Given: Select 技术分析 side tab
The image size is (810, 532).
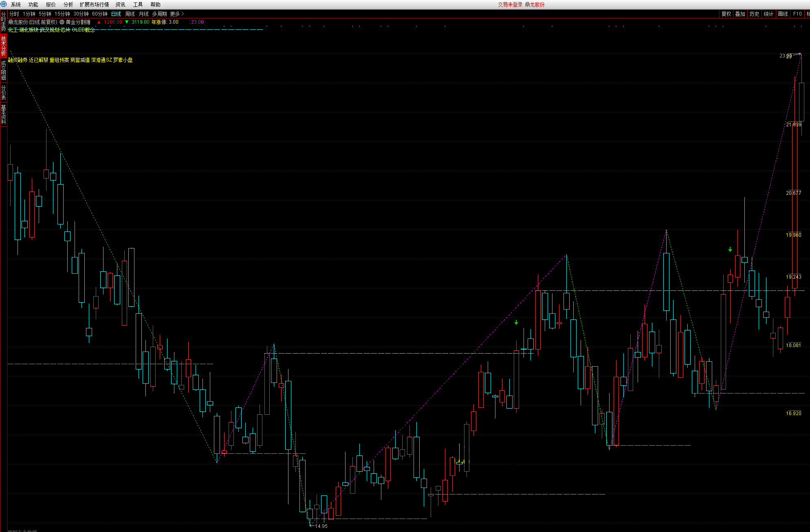Looking at the screenshot, I should tap(3, 46).
